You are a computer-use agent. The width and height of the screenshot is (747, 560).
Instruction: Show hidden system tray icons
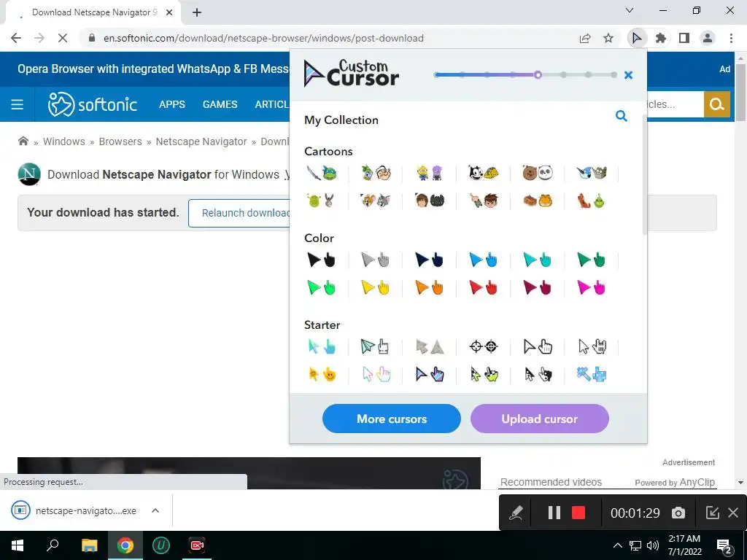[617, 545]
